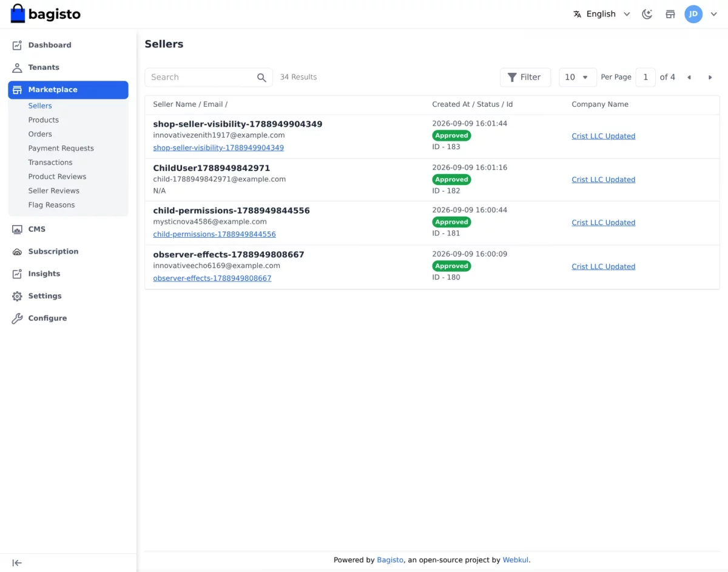Go to next page arrow

point(710,77)
